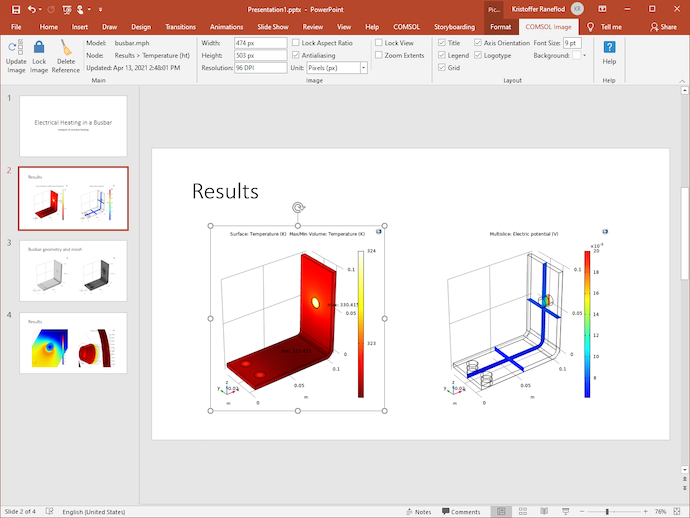Click the Tell me lightbulb icon
Viewport: 690px width, 518px height.
(591, 27)
